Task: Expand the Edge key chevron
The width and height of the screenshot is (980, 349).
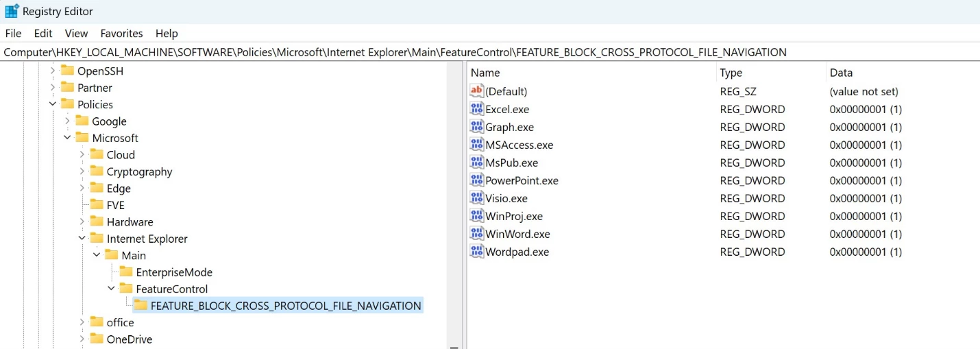Action: [82, 189]
